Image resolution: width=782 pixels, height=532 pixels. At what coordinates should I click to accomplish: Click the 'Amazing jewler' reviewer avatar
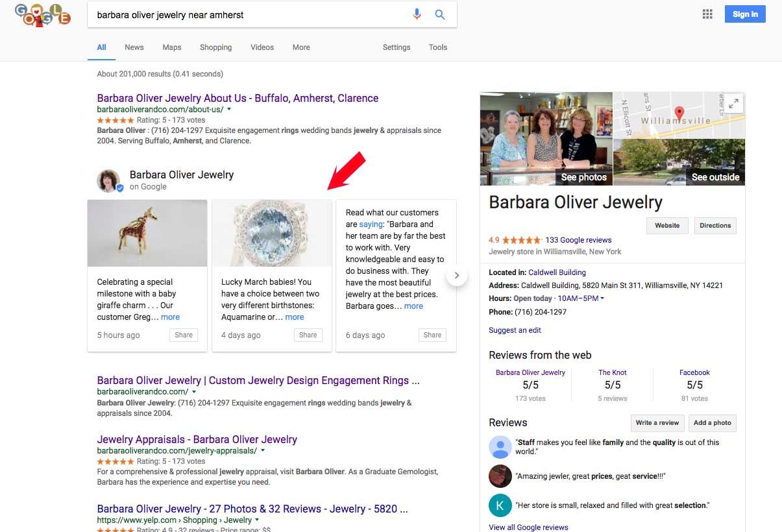[500, 476]
